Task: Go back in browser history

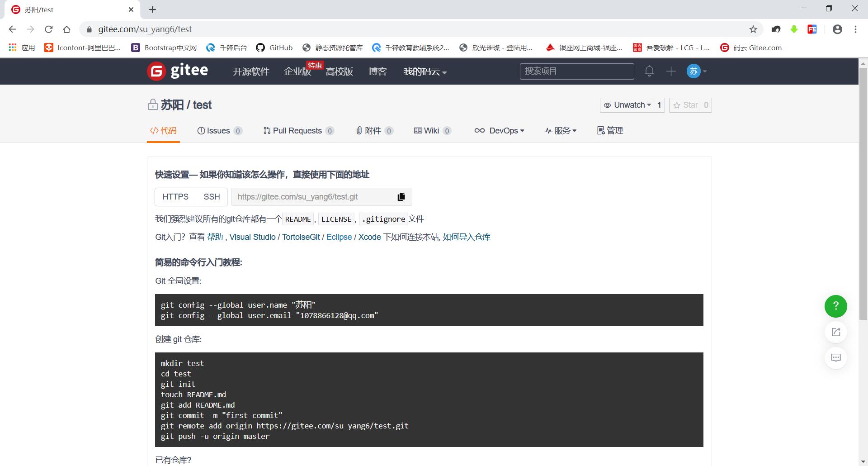Action: coord(13,29)
